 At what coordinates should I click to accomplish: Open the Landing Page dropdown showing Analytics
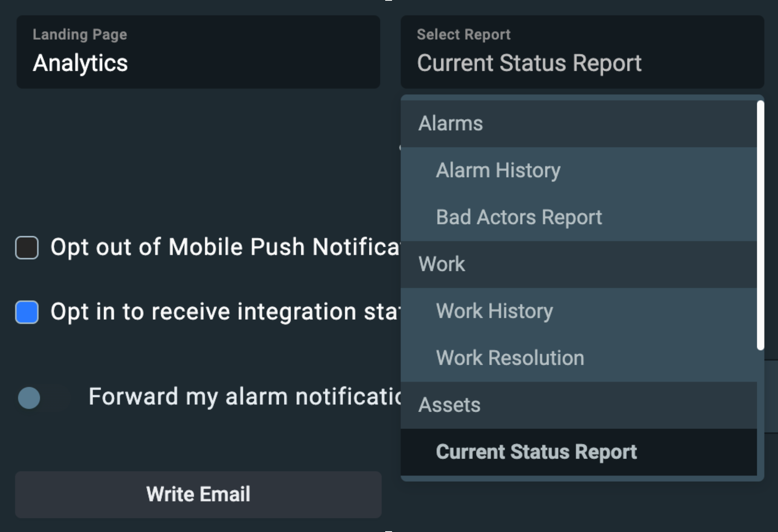pyautogui.click(x=198, y=52)
